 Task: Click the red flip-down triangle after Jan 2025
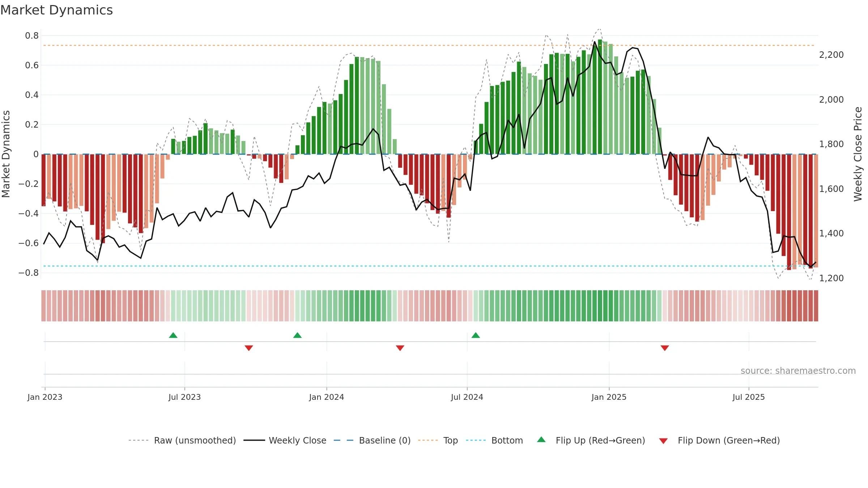pos(665,348)
